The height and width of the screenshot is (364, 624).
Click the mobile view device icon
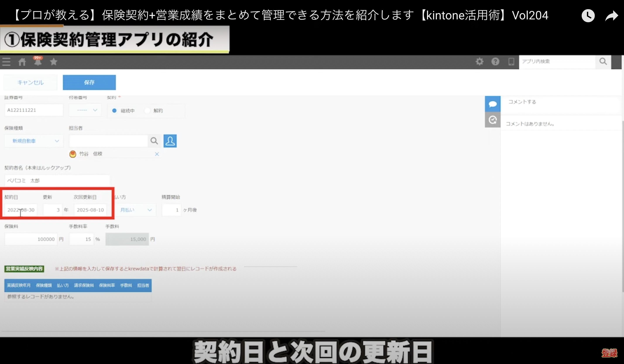click(x=511, y=61)
